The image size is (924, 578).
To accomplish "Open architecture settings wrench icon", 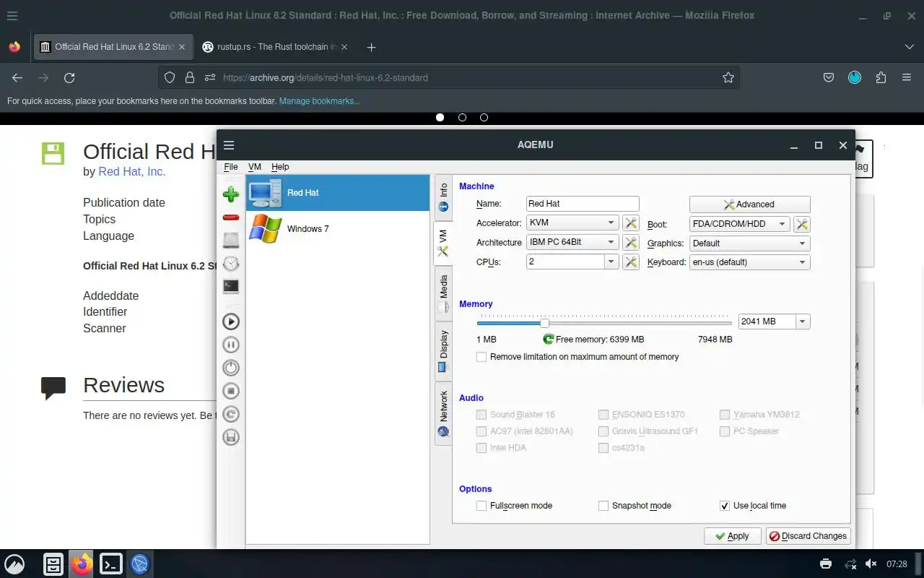I will (631, 242).
